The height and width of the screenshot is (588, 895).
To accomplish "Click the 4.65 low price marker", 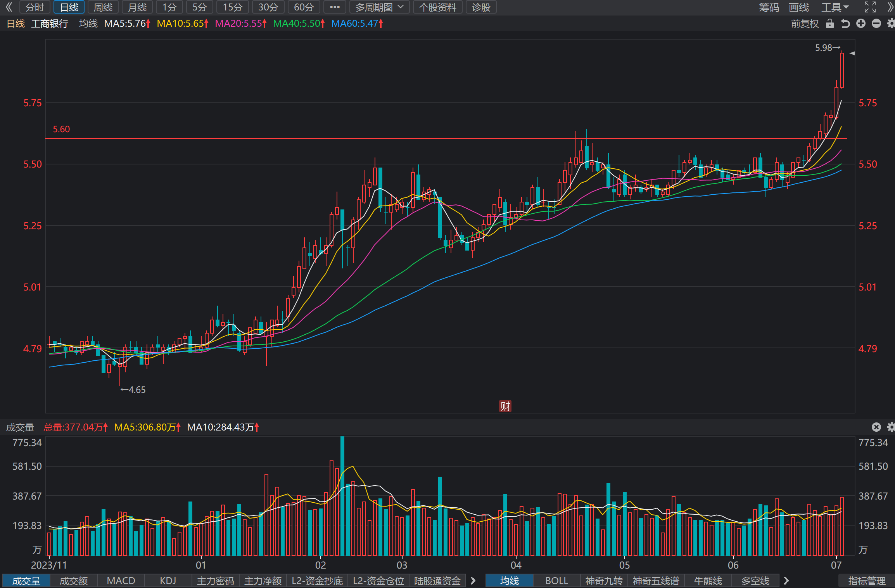I will pyautogui.click(x=133, y=390).
